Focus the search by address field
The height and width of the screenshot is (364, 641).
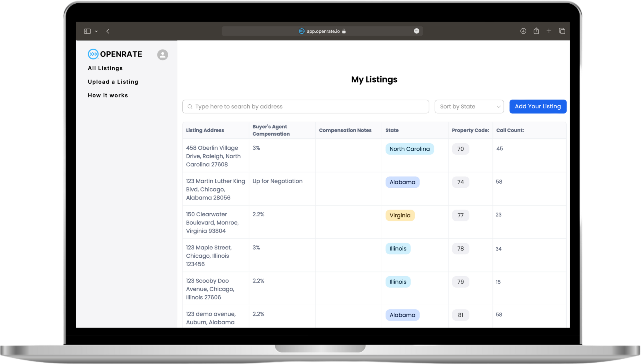[x=305, y=107]
